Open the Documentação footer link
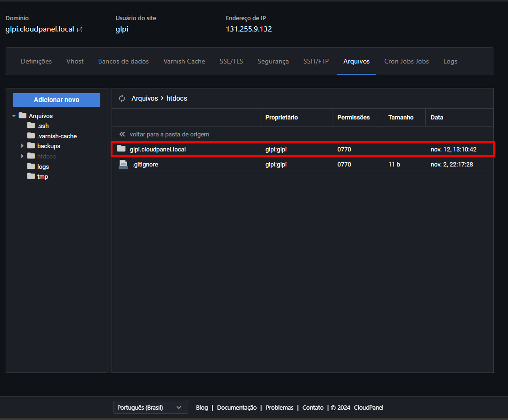 236,407
